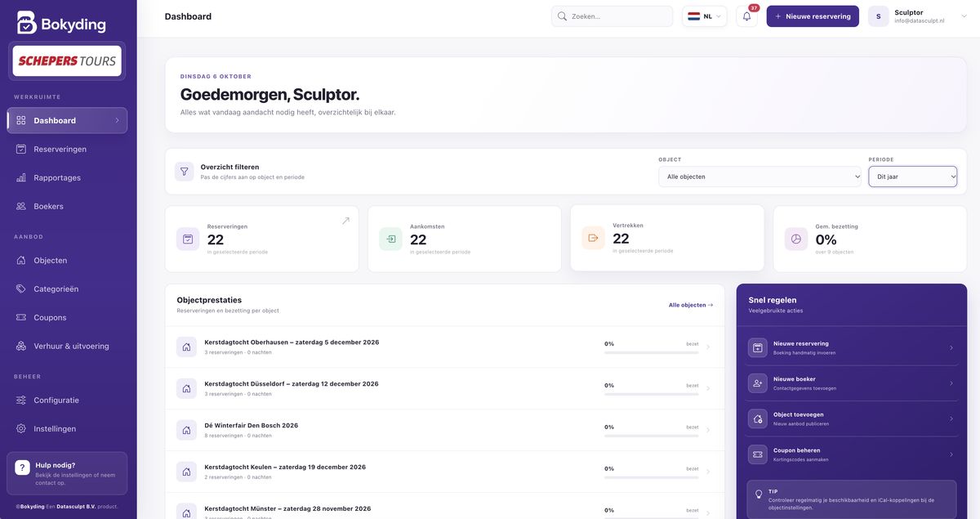
Task: Open Rapportages in the sidebar
Action: point(67,177)
